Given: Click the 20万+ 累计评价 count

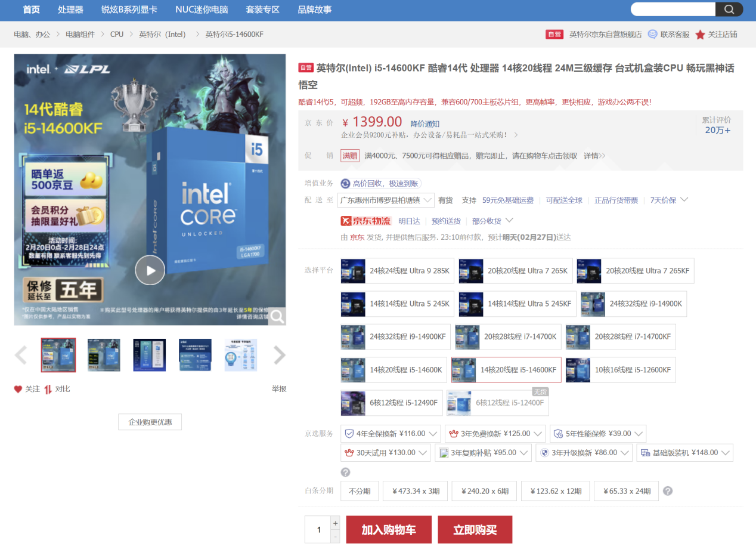Looking at the screenshot, I should tap(717, 130).
